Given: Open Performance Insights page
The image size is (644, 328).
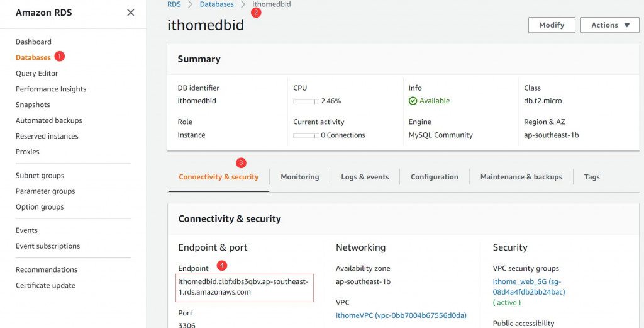Looking at the screenshot, I should pyautogui.click(x=51, y=89).
